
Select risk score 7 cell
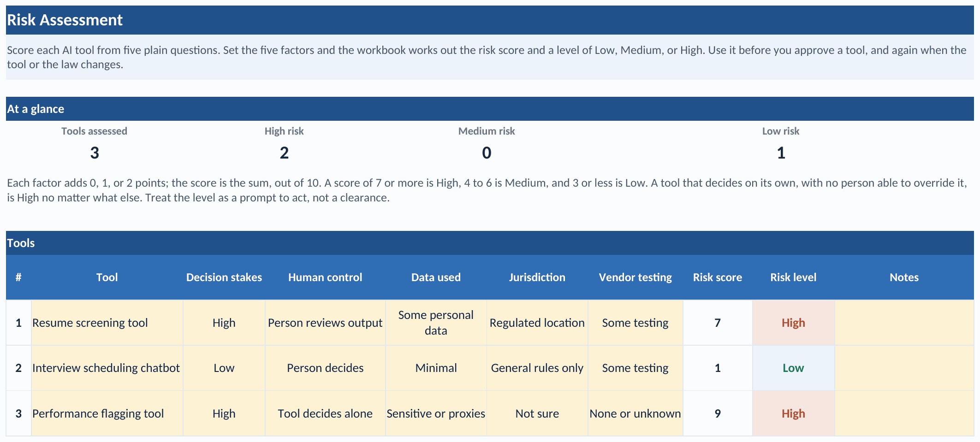[718, 323]
